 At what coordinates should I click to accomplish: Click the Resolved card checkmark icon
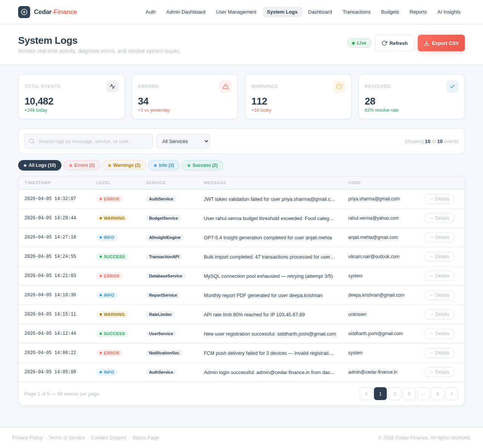(x=452, y=86)
